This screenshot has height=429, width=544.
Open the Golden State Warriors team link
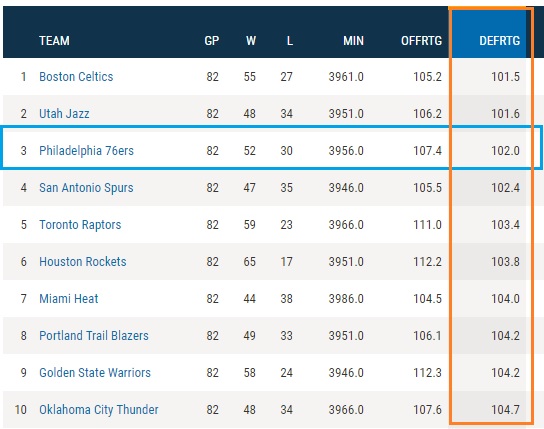(x=95, y=372)
